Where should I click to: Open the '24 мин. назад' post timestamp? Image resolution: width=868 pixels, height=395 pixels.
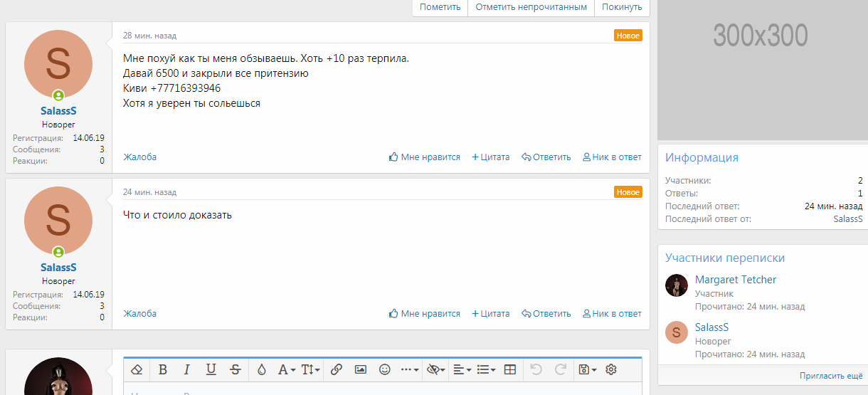point(149,192)
